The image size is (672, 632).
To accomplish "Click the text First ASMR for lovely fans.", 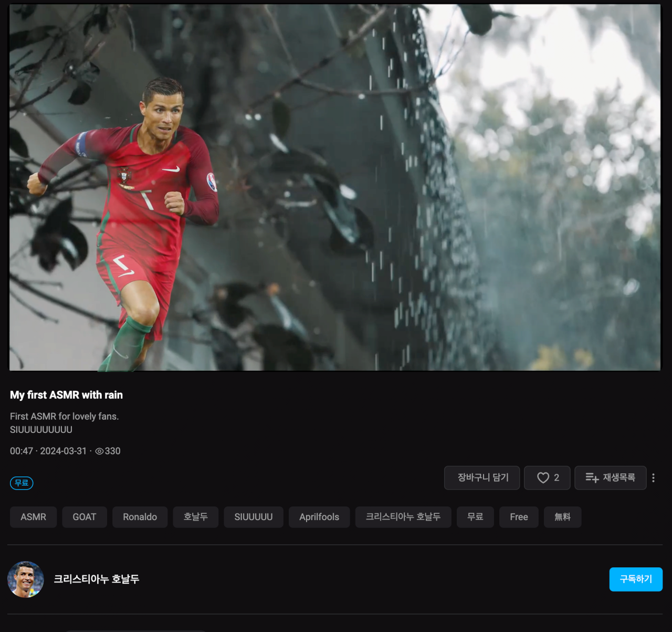I will coord(65,416).
